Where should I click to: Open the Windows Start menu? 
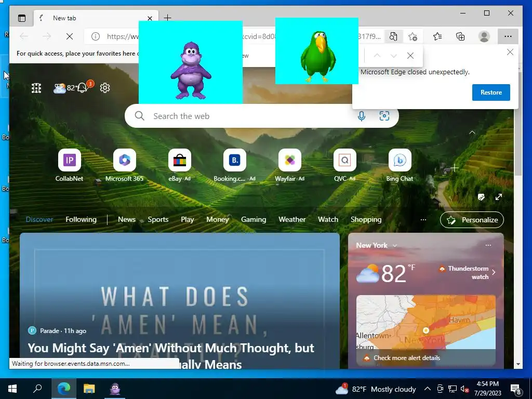[x=12, y=389]
